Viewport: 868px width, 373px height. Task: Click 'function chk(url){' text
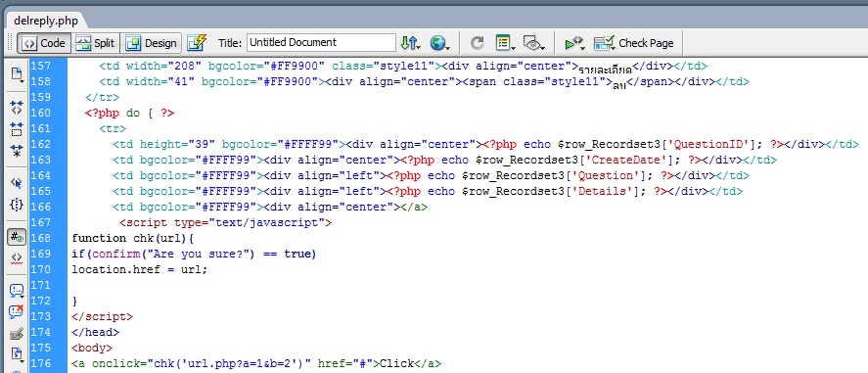pos(133,239)
